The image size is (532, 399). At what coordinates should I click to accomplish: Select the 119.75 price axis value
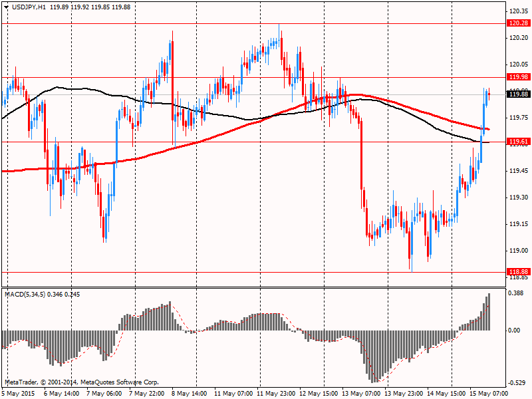[519, 118]
